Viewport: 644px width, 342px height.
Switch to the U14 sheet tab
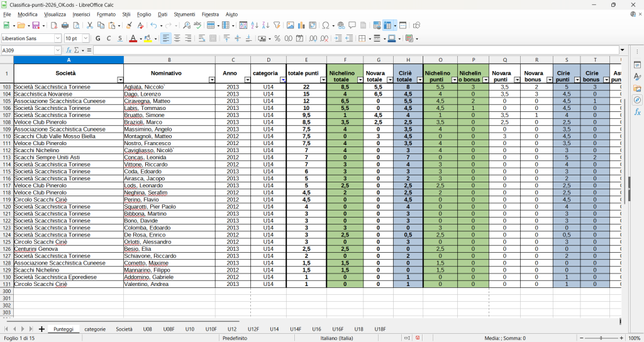tap(274, 329)
